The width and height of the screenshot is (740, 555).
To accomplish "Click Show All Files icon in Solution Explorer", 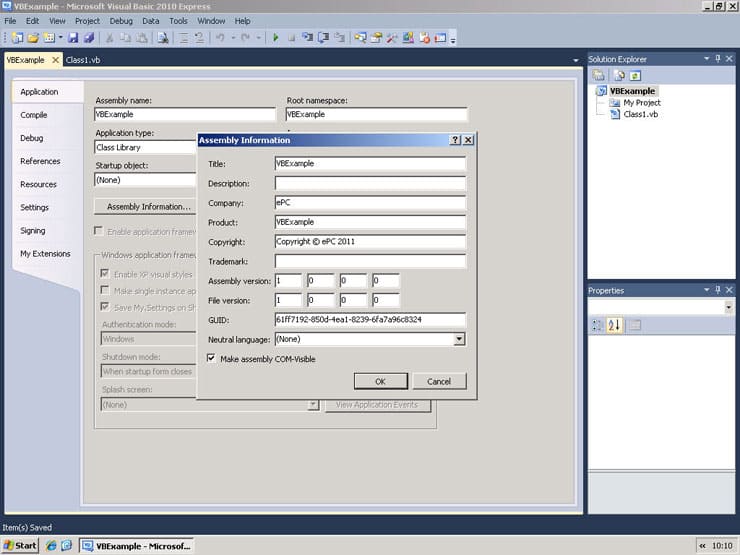I will click(x=618, y=75).
